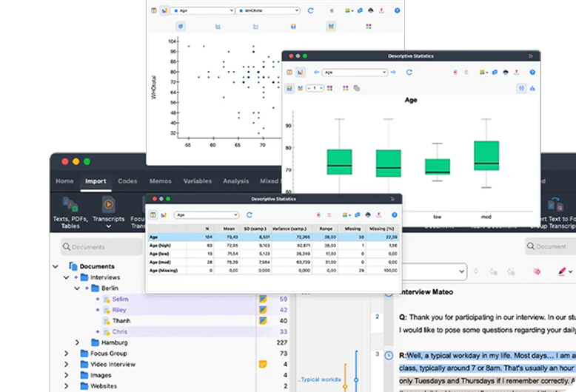Open color scheme menu in boxplot window
The height and width of the screenshot is (392, 576).
point(483,72)
